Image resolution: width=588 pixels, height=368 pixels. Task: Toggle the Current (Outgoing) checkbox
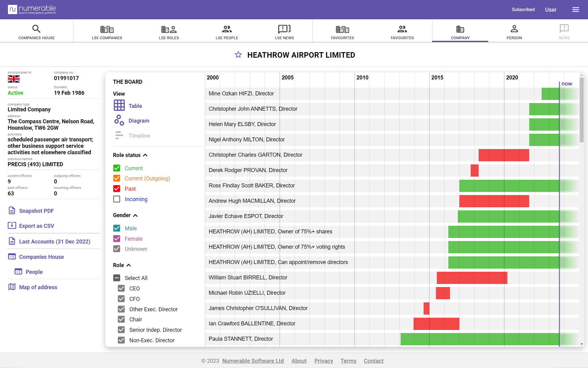(x=117, y=178)
